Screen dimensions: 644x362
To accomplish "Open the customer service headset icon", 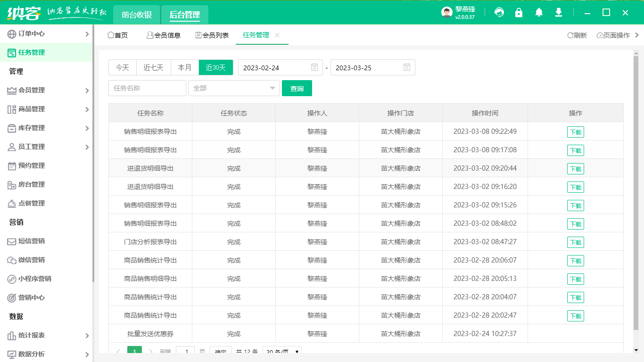I will click(499, 13).
